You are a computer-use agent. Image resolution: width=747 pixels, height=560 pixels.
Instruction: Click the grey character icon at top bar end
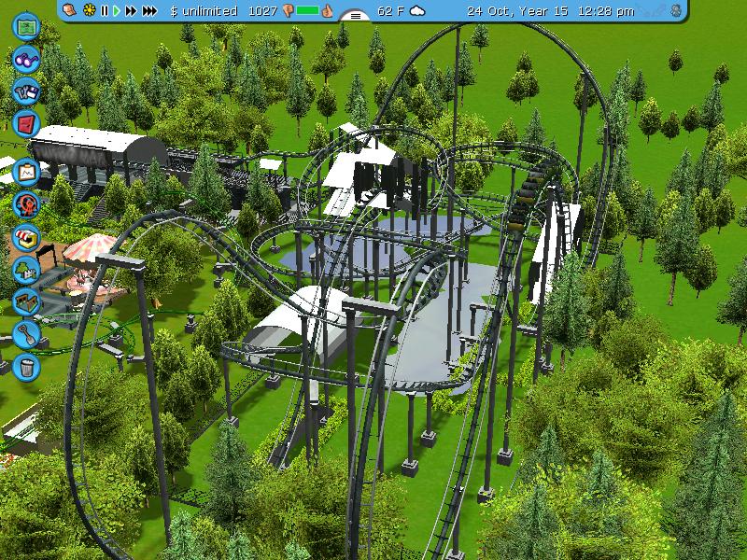click(x=676, y=10)
